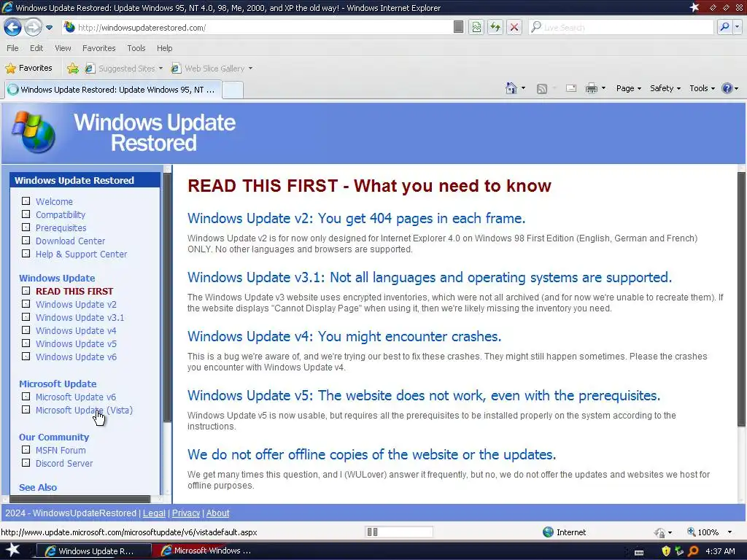
Task: Click the Live Search box
Action: tap(622, 28)
